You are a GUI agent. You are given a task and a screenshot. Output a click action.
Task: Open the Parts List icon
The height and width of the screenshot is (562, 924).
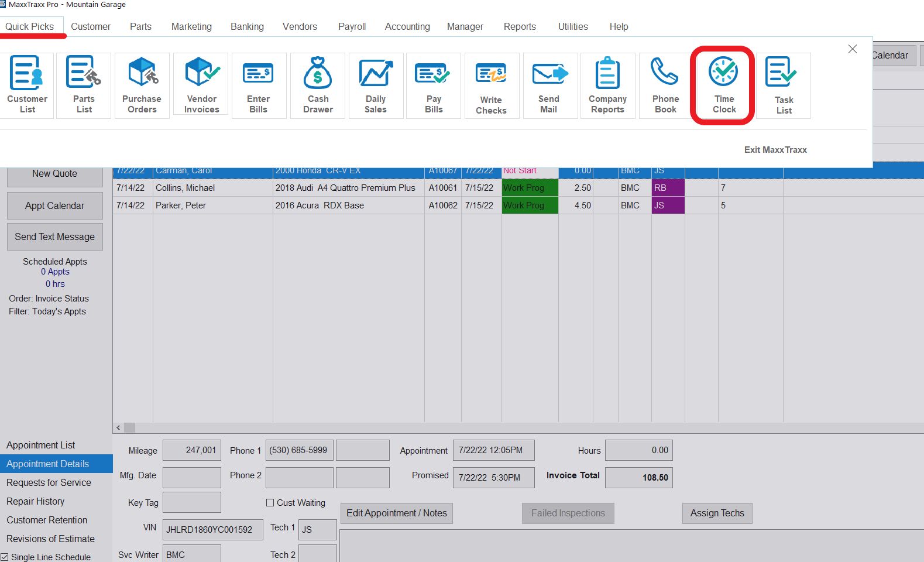click(84, 85)
